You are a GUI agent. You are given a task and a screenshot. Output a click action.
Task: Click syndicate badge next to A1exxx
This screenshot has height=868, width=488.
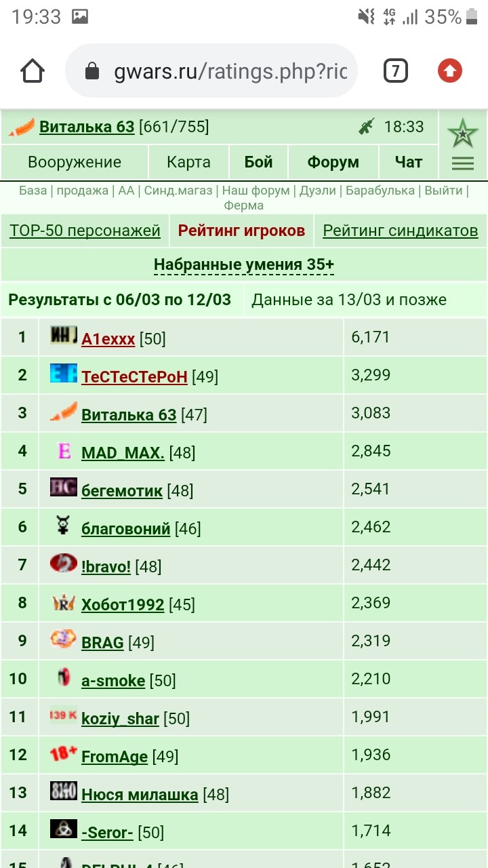tap(64, 336)
